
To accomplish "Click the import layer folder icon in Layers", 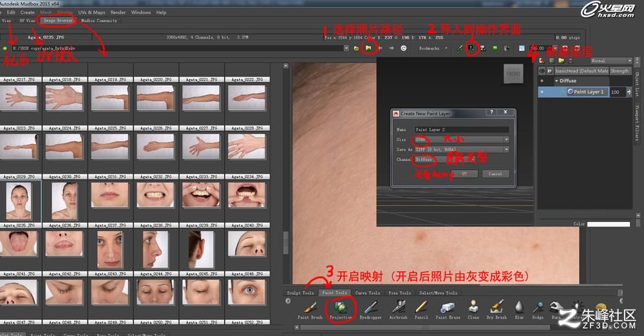I will click(x=561, y=61).
